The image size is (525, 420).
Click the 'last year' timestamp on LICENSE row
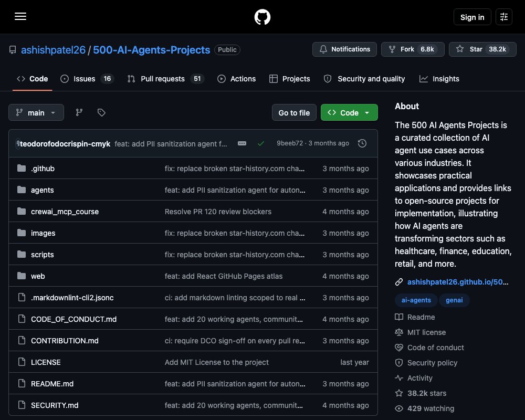354,362
